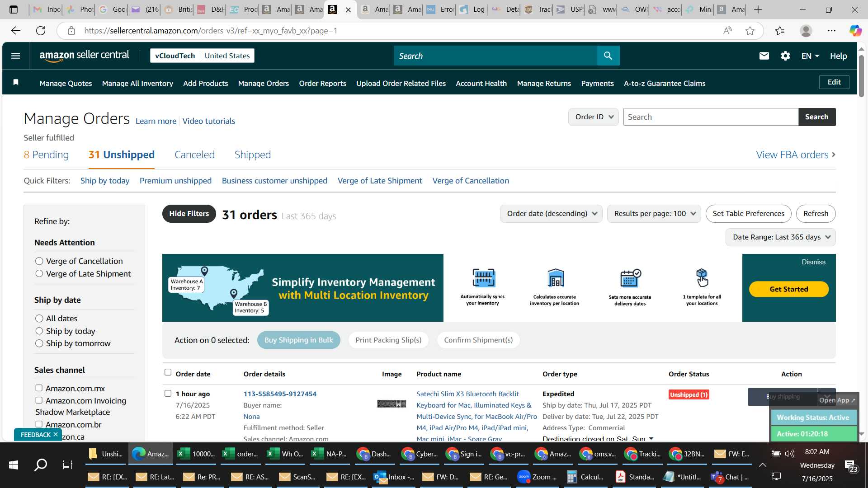
Task: Apply Verge of Late Shipment quick filter
Action: (380, 181)
